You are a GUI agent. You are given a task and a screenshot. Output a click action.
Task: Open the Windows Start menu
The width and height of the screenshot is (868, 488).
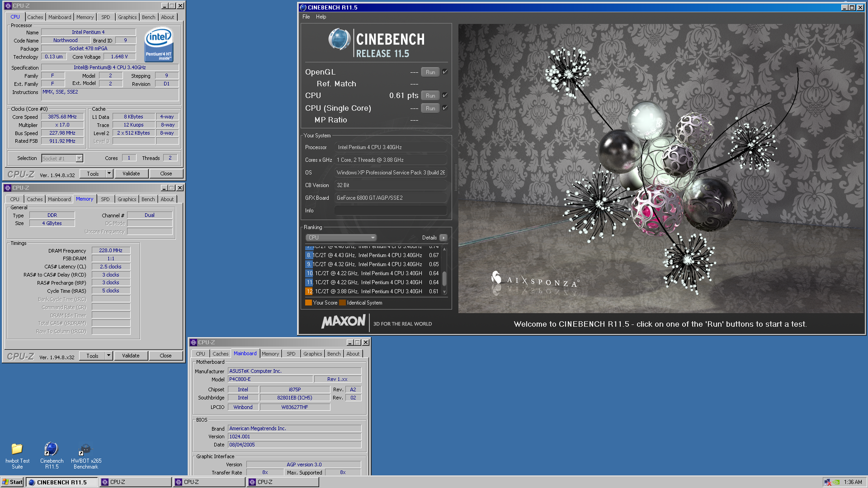[x=12, y=482]
